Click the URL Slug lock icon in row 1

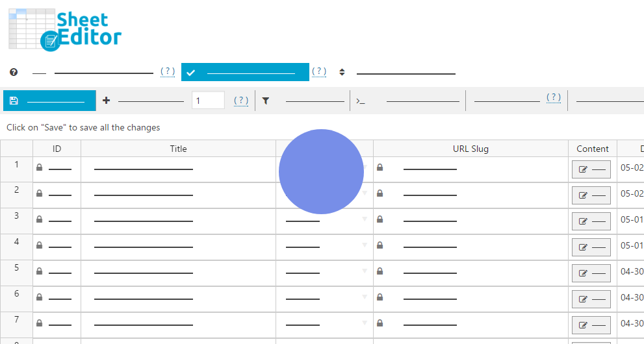(380, 167)
